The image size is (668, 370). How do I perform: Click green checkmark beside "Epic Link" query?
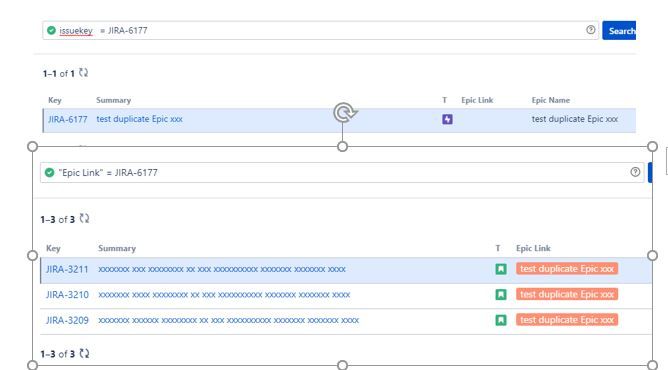point(49,172)
